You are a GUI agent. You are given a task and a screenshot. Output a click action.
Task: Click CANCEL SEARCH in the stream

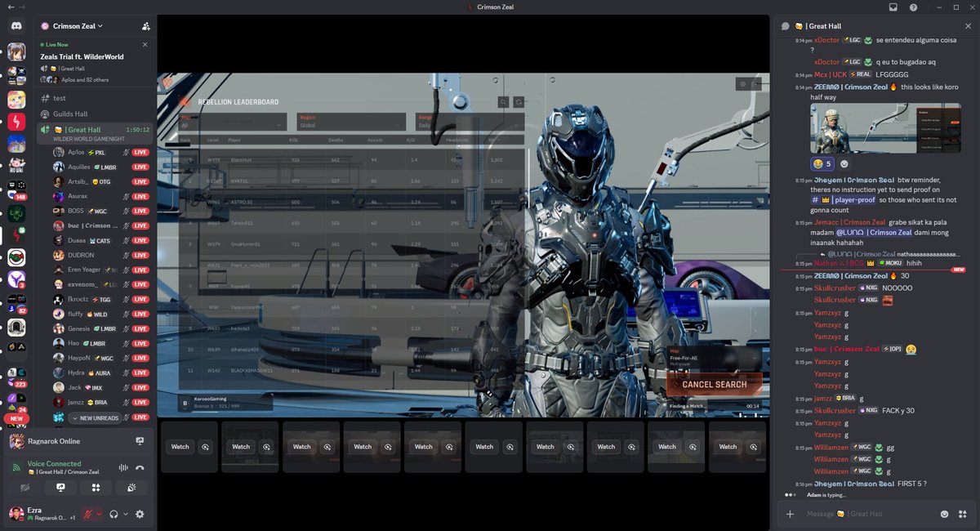(x=714, y=384)
